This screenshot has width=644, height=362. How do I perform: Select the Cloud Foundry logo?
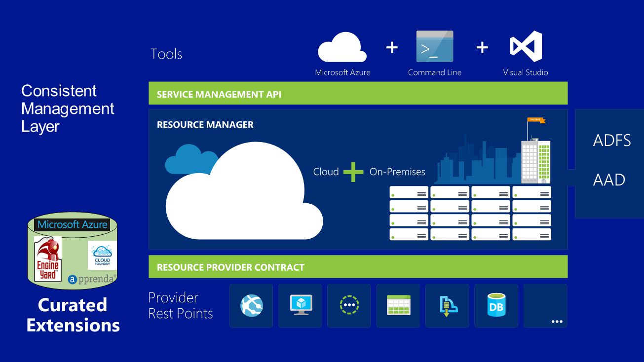point(102,255)
